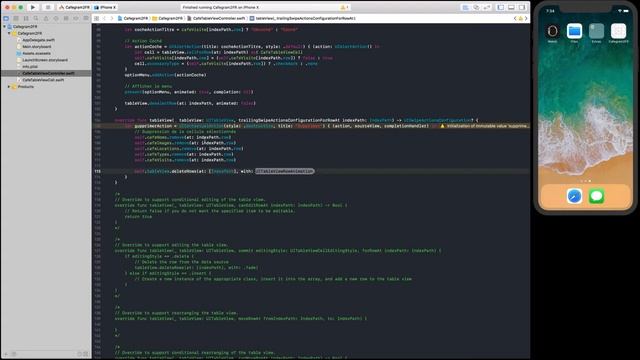Select CafeTableViewController.swift in navigator

click(46, 73)
